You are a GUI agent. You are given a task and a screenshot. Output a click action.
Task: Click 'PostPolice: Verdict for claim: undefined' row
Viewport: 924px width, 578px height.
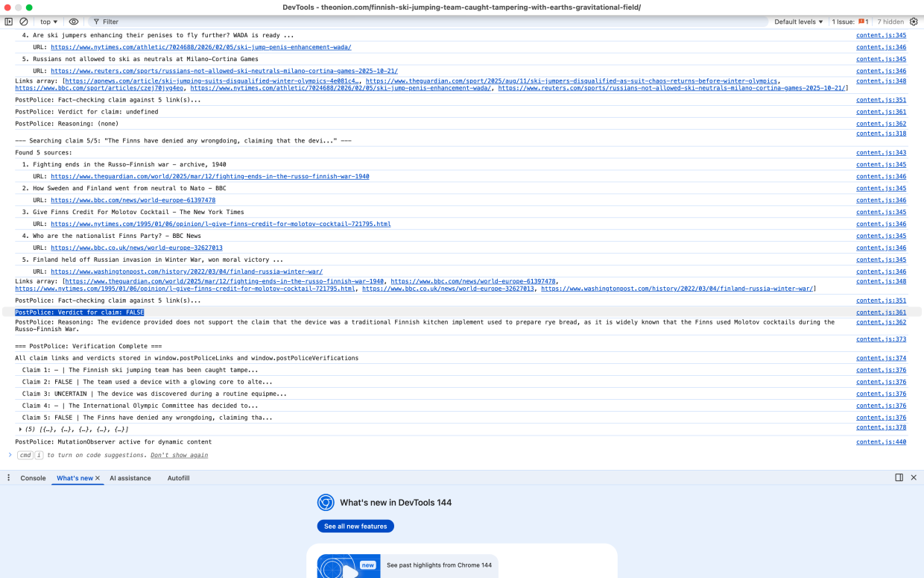86,112
